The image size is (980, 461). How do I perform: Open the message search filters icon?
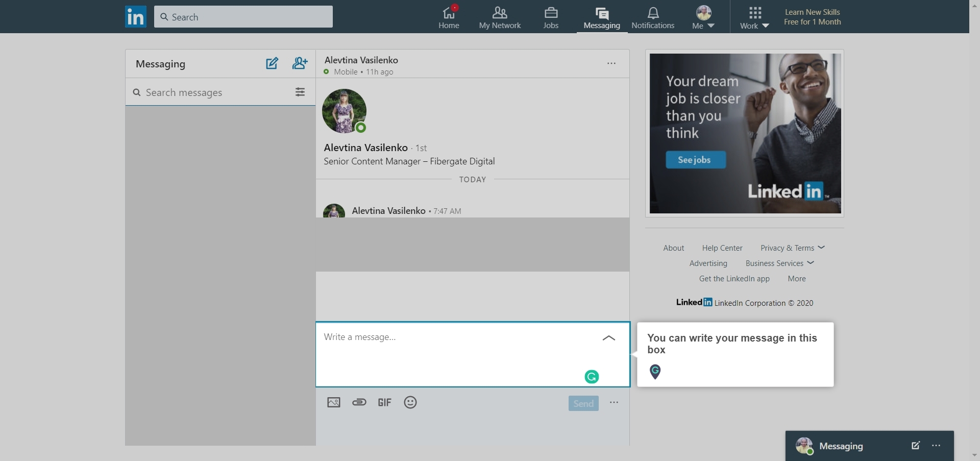pyautogui.click(x=300, y=92)
